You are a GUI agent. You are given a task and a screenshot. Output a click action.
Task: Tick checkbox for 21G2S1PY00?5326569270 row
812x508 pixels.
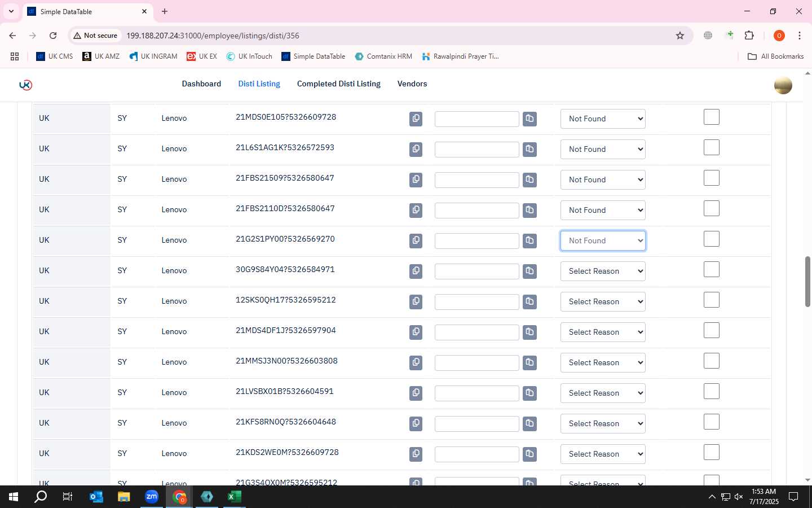click(712, 239)
